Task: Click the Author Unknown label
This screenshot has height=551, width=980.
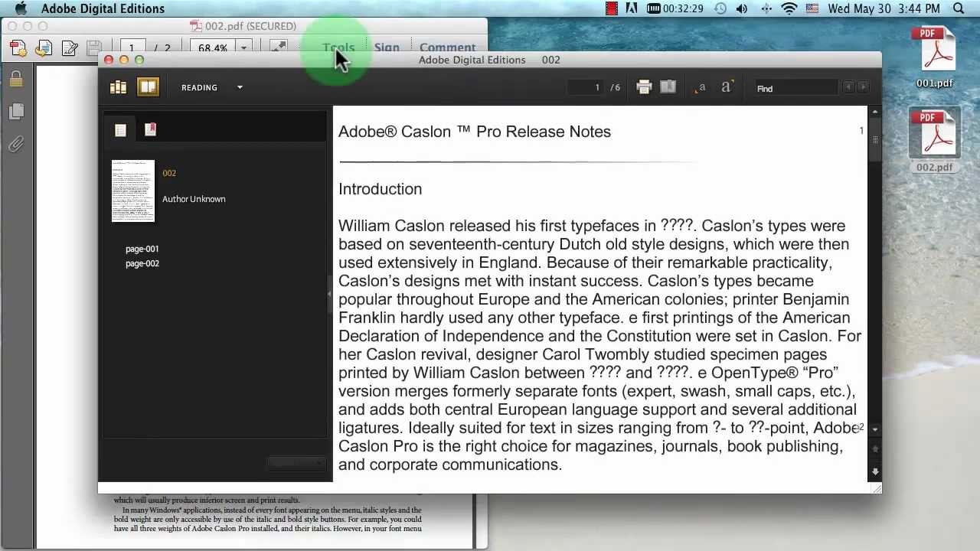Action: [x=194, y=199]
